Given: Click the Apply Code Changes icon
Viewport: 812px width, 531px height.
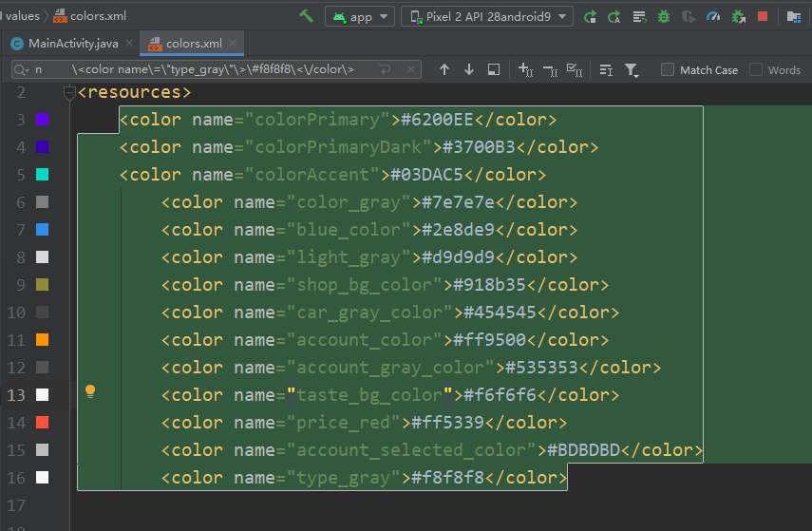Looking at the screenshot, I should point(639,16).
